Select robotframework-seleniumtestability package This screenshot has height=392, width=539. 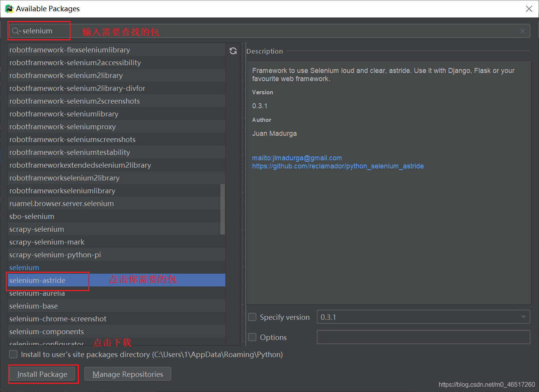(x=117, y=152)
